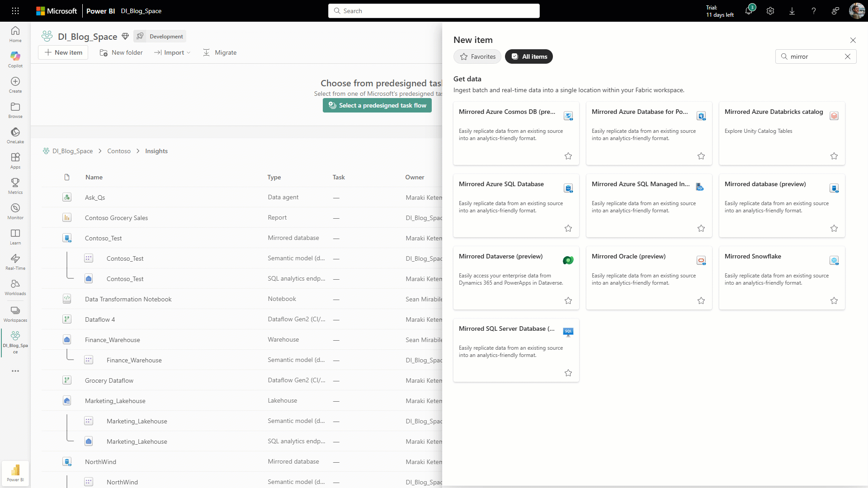Image resolution: width=868 pixels, height=488 pixels.
Task: Click the New folder button
Action: pos(121,52)
